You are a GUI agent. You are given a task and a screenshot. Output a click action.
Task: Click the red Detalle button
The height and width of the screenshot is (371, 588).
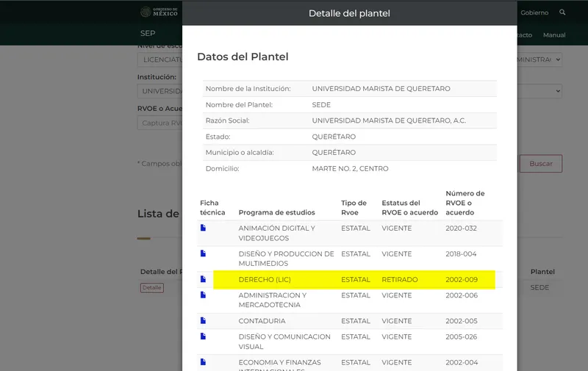pos(152,288)
